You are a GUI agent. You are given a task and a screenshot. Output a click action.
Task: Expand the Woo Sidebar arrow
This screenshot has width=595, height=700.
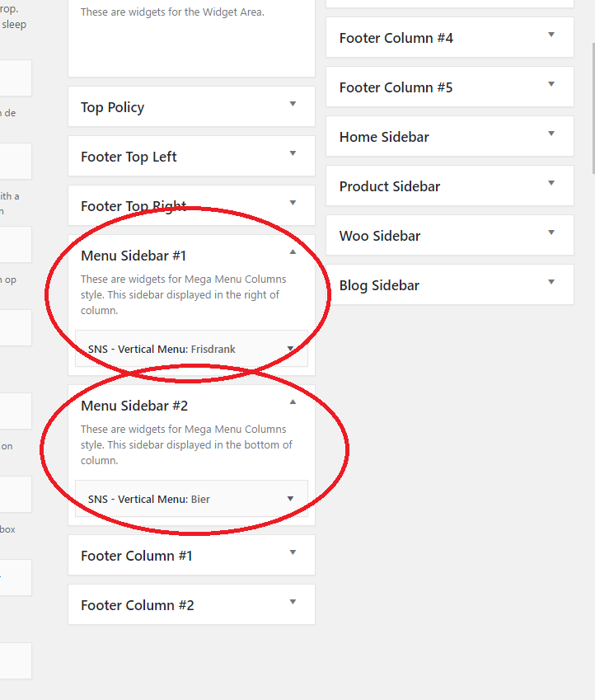coord(550,233)
